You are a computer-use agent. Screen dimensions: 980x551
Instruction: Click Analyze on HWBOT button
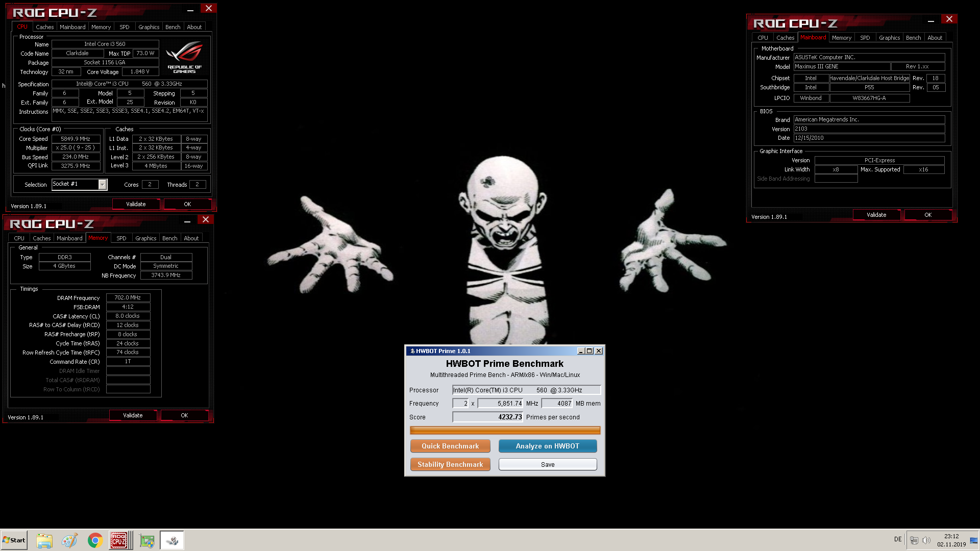(548, 446)
